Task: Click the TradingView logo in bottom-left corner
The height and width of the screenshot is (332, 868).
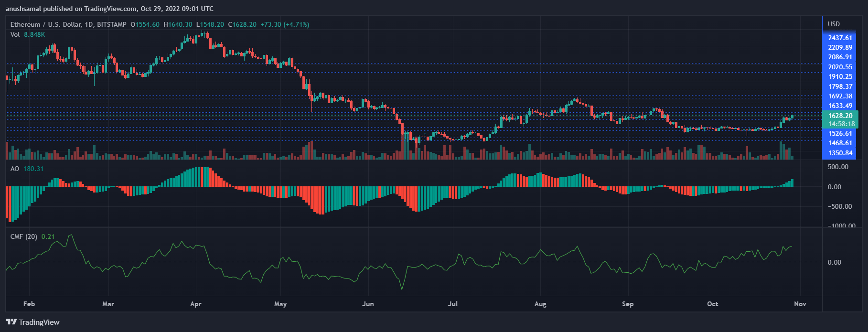Action: pyautogui.click(x=33, y=322)
